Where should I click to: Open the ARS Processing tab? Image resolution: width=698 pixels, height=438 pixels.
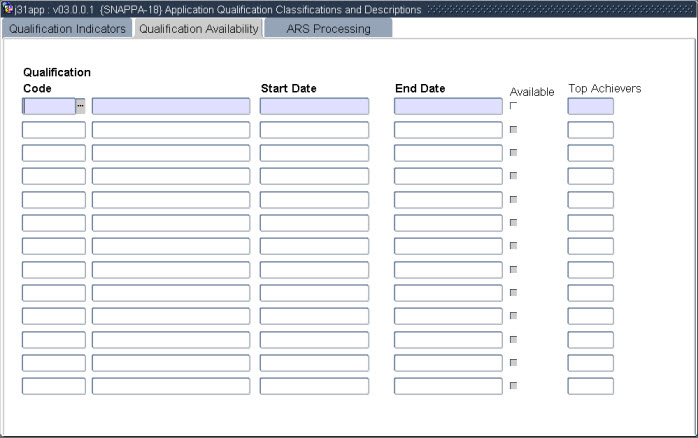(x=328, y=29)
